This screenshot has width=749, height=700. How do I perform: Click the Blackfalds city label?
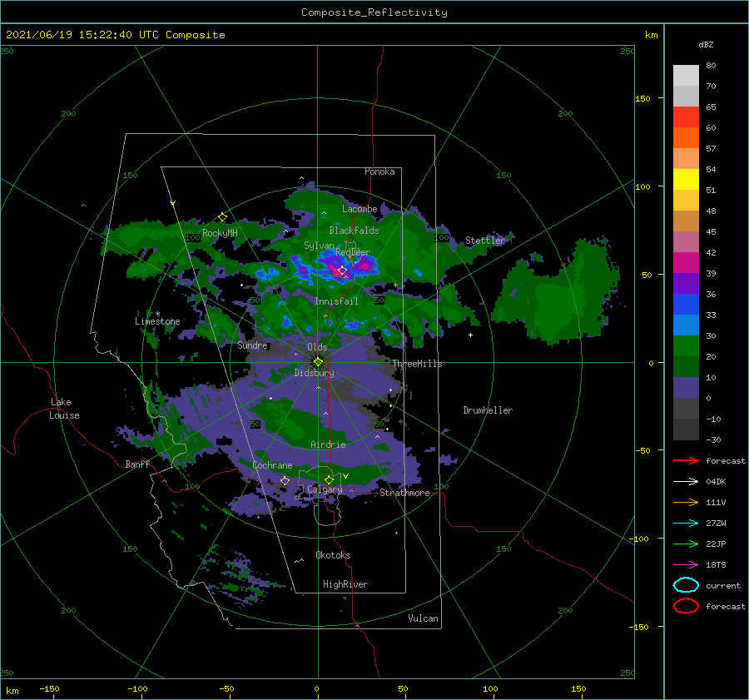point(354,231)
